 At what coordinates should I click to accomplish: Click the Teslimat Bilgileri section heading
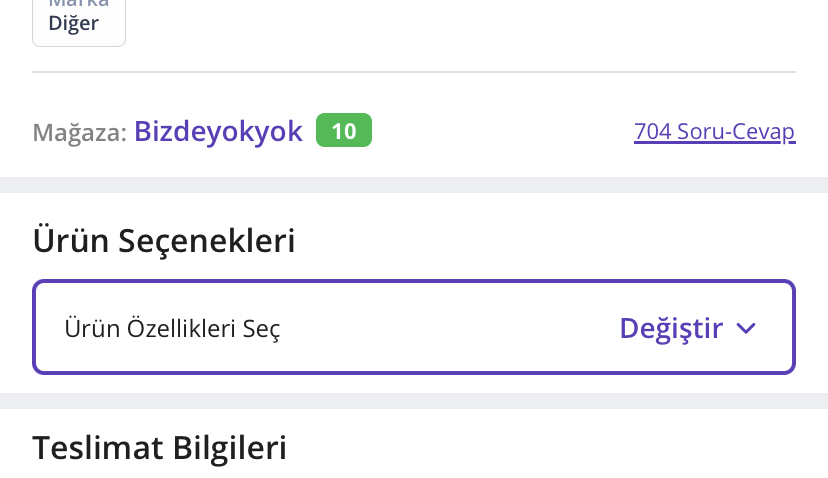coord(160,447)
